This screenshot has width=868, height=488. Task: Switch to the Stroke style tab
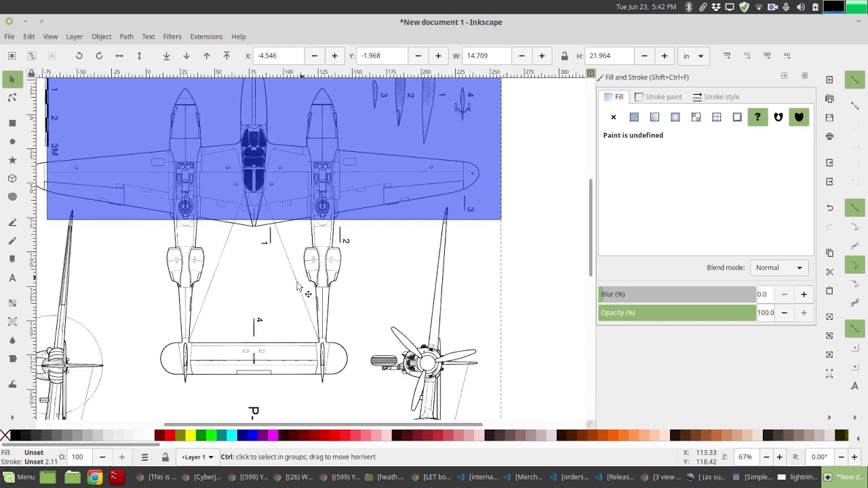pos(716,97)
